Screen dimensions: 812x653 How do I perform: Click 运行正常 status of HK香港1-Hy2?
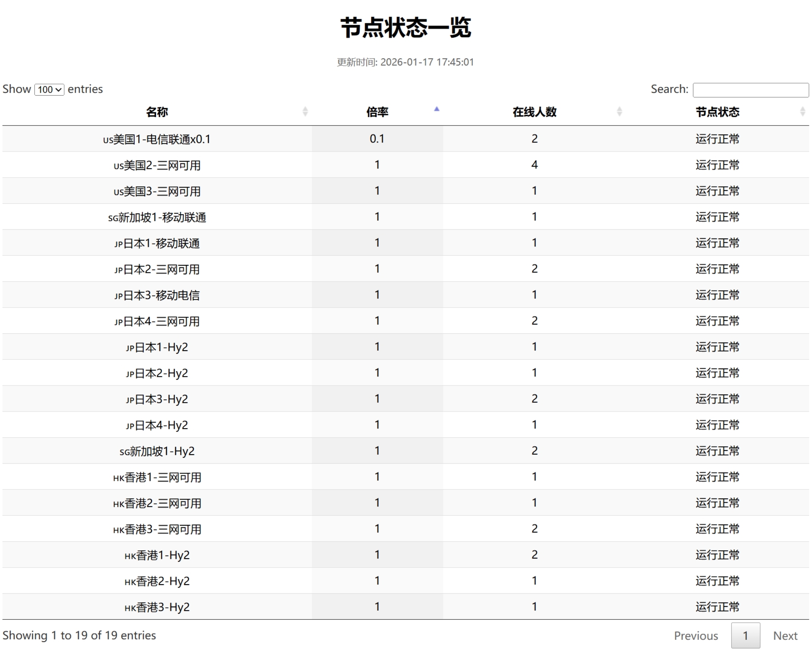(717, 555)
